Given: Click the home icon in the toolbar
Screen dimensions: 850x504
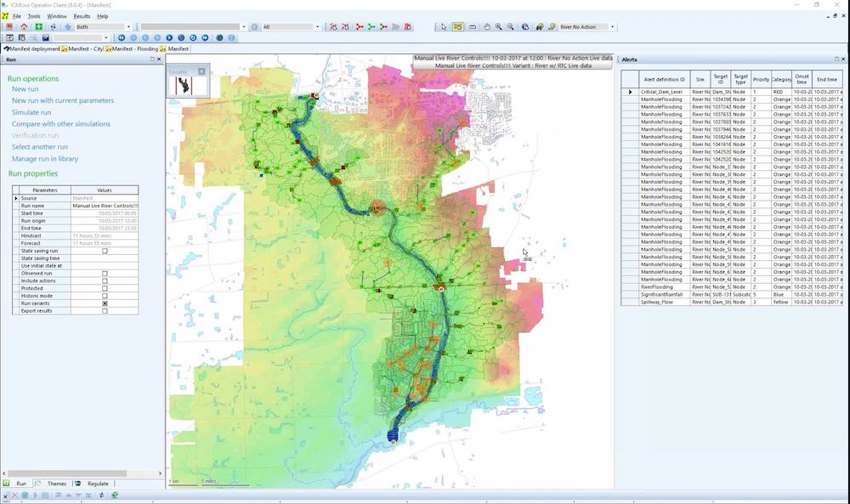Looking at the screenshot, I should coord(25,27).
